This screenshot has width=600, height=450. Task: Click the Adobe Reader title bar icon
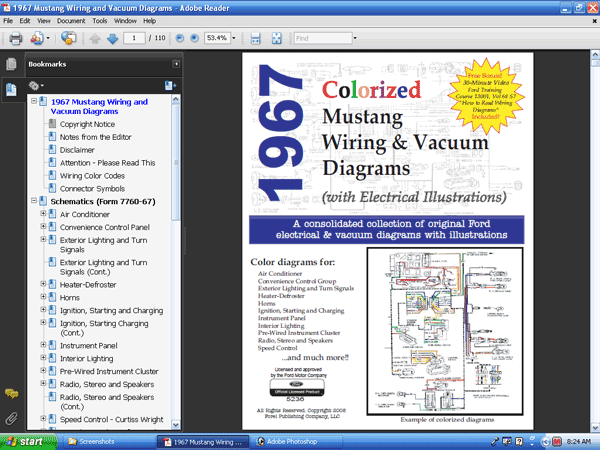click(6, 8)
